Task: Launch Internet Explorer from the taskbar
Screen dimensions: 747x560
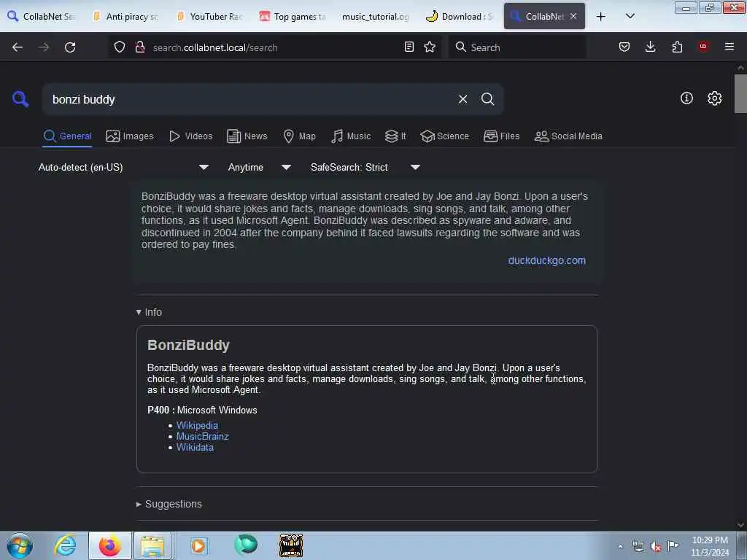Action: pyautogui.click(x=65, y=545)
